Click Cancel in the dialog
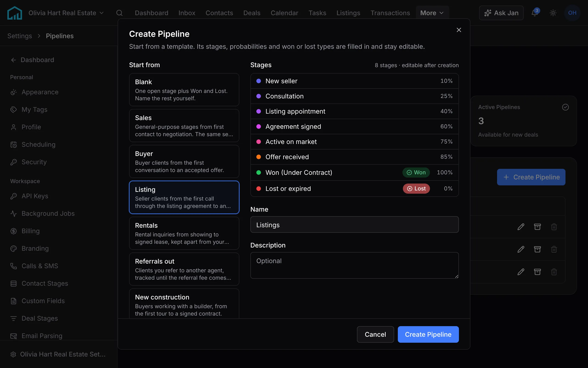The width and height of the screenshot is (588, 368). [x=375, y=334]
